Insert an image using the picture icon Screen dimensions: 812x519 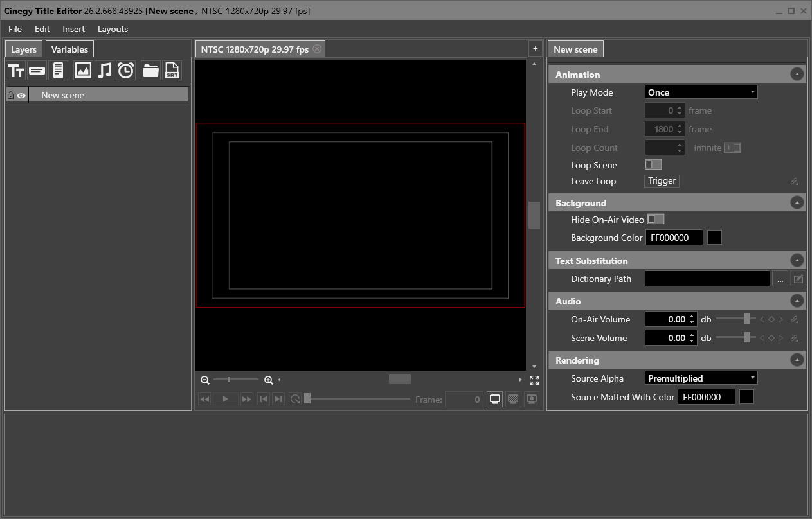(83, 71)
